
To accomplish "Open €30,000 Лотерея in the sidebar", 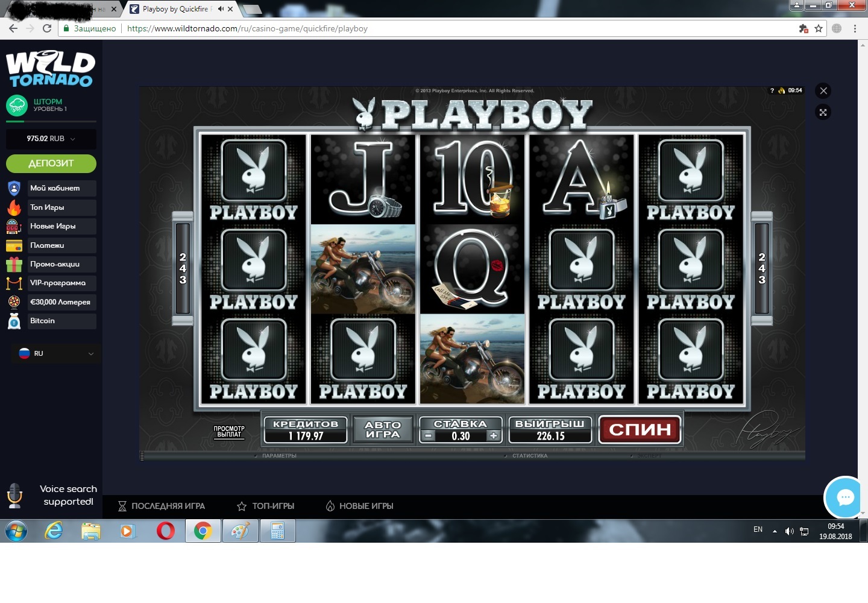I will pyautogui.click(x=61, y=302).
